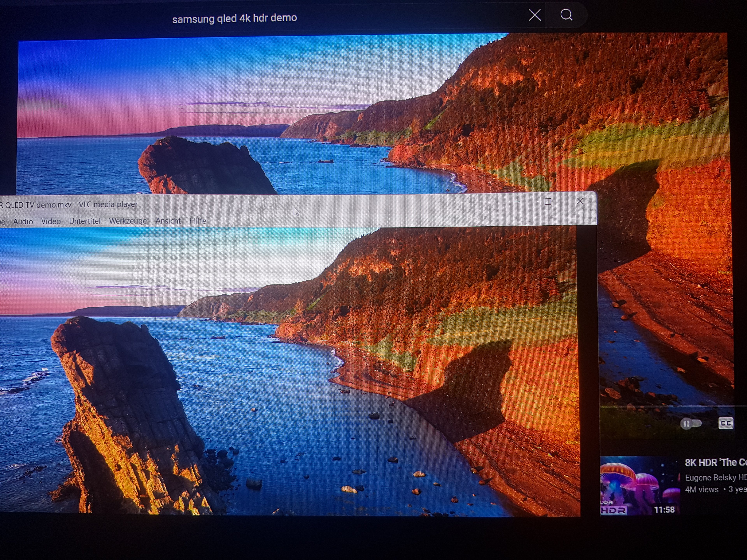The height and width of the screenshot is (560, 747).
Task: Open the VLC Audio menu
Action: pos(23,221)
